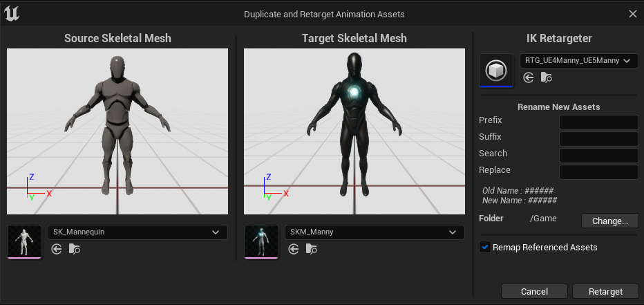Click the IK Retargeter heading
Viewport: 644px width, 305px height.
(559, 38)
